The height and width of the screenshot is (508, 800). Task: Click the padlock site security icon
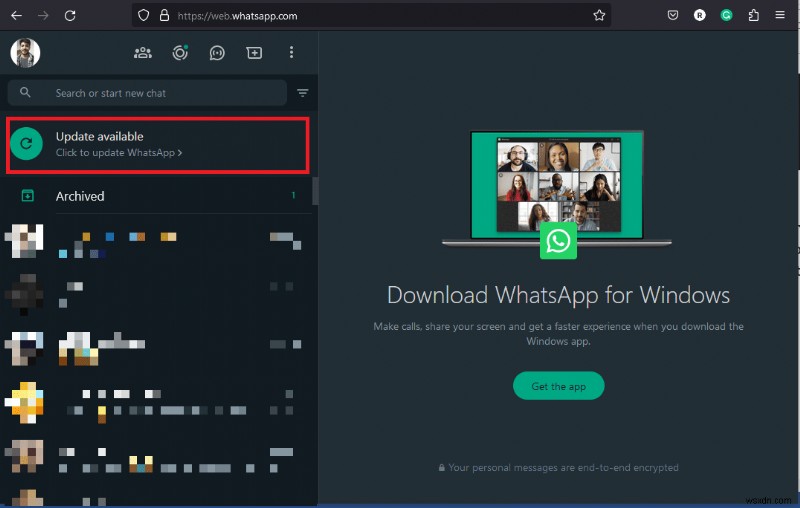click(x=164, y=15)
